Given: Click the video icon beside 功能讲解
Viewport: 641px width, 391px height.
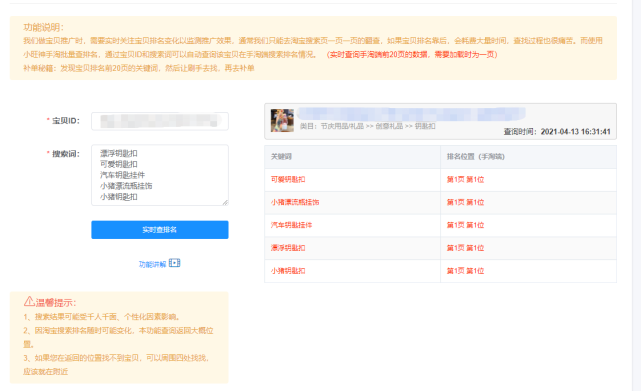Looking at the screenshot, I should pos(175,263).
